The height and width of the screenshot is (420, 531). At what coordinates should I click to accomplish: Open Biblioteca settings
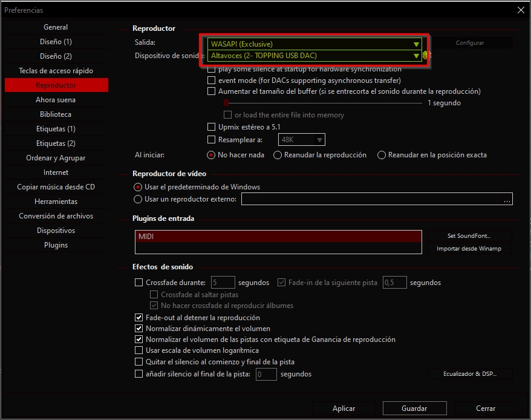click(x=56, y=114)
